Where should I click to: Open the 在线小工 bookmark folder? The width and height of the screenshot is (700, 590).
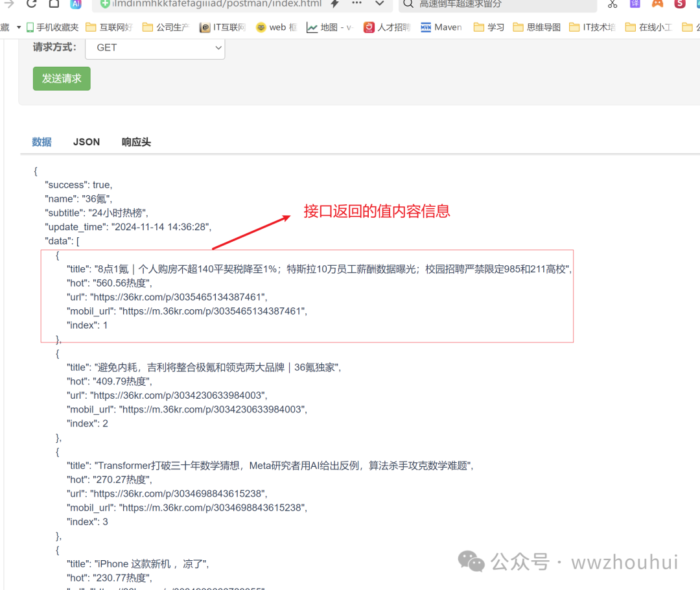point(649,27)
